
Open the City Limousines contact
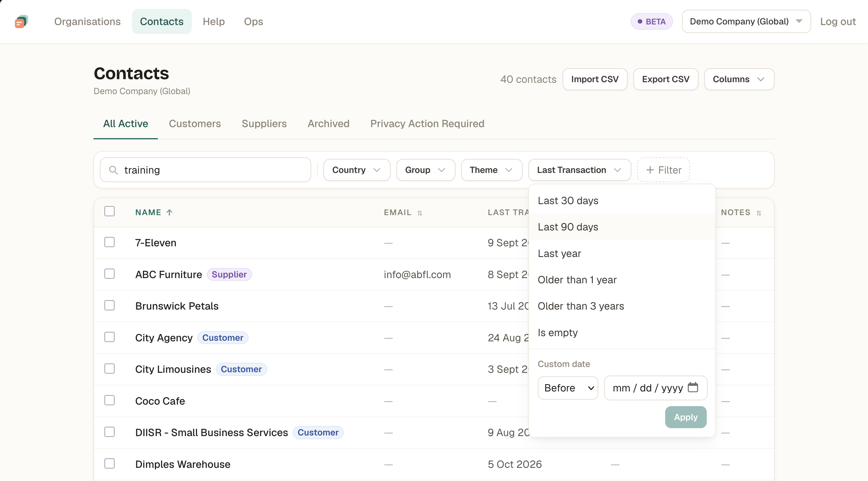click(173, 369)
